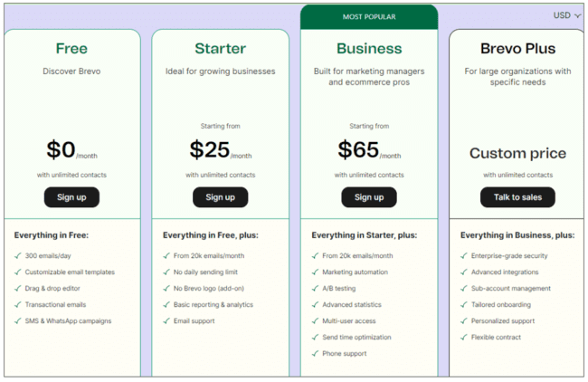Click Sign up under the Business plan
Image resolution: width=588 pixels, height=382 pixels.
click(369, 197)
